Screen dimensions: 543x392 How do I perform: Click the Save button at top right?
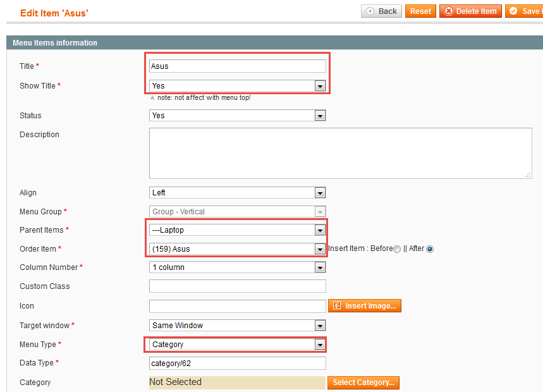click(x=524, y=11)
